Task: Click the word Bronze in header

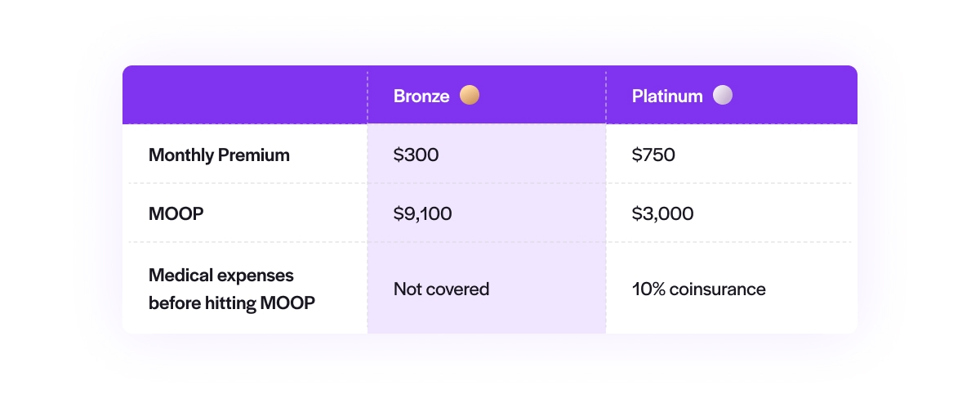Action: pos(421,96)
